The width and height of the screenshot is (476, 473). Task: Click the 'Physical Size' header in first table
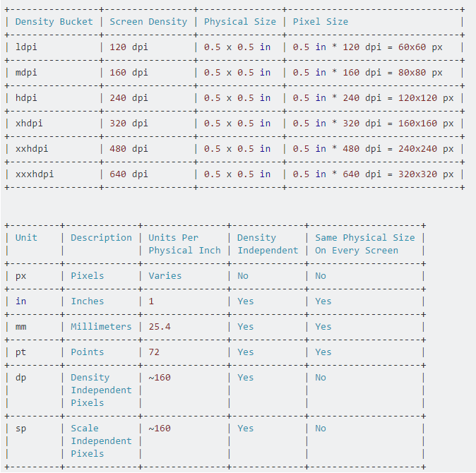click(x=240, y=22)
